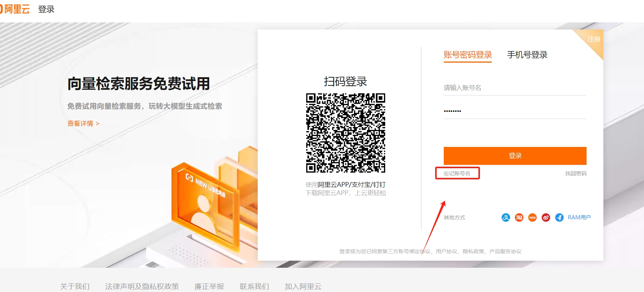Log in with the Alipay icon
The height and width of the screenshot is (292, 644).
click(506, 217)
